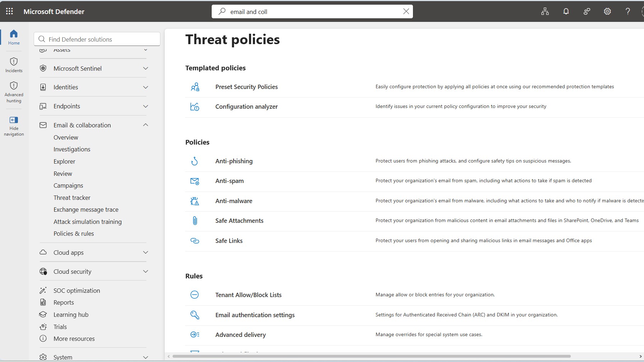Click the SOC optimization wand icon
This screenshot has height=362, width=644.
coord(43,290)
